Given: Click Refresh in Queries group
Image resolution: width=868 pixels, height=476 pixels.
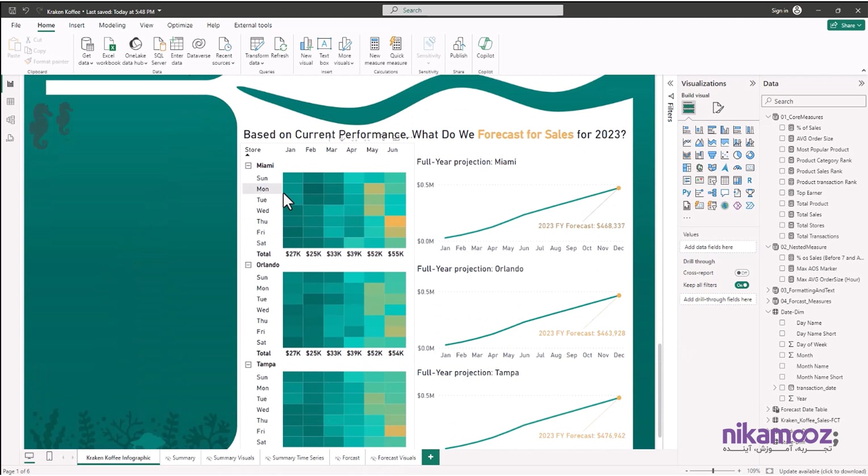Looking at the screenshot, I should 280,48.
